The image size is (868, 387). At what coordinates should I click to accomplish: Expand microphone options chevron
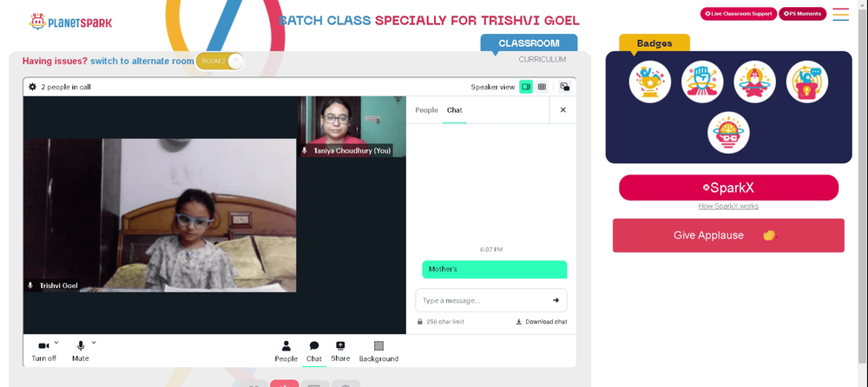94,343
